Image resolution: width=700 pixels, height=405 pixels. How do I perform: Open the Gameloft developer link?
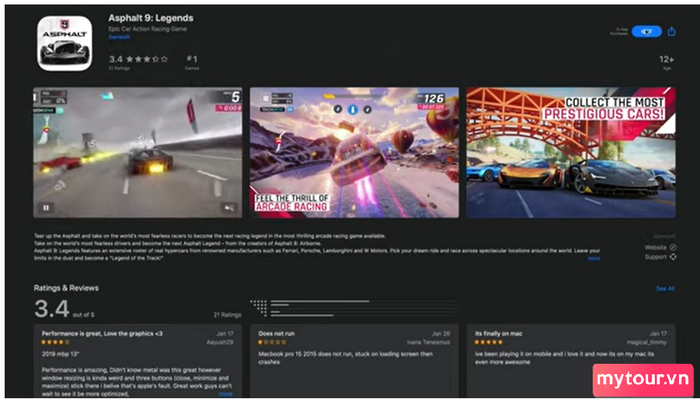[x=119, y=37]
